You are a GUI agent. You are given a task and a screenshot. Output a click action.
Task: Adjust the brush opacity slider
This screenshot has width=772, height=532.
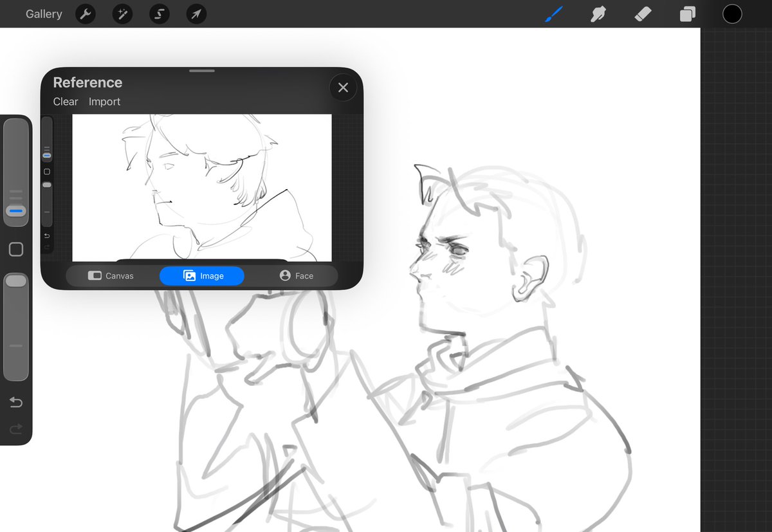(x=16, y=327)
